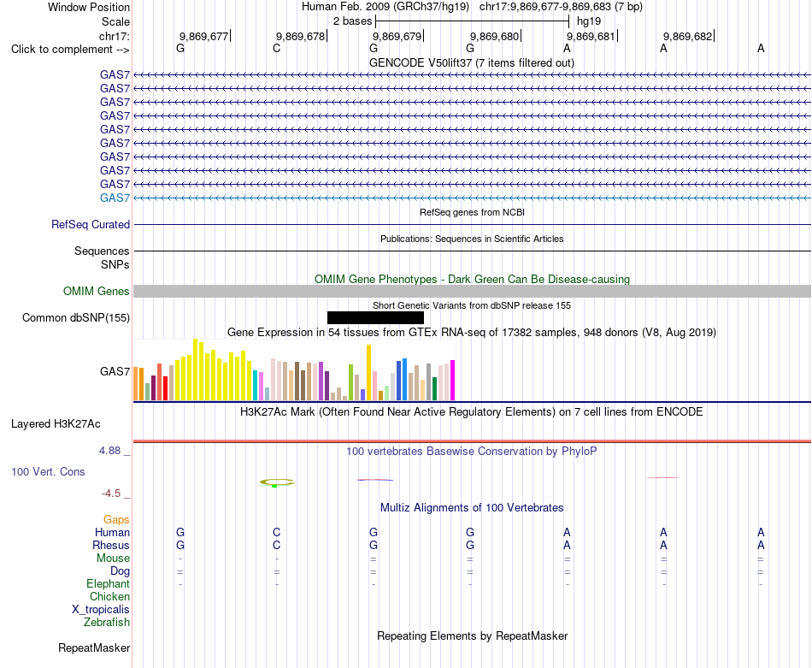Click the Rhesus species label
The width and height of the screenshot is (812, 668).
click(111, 545)
